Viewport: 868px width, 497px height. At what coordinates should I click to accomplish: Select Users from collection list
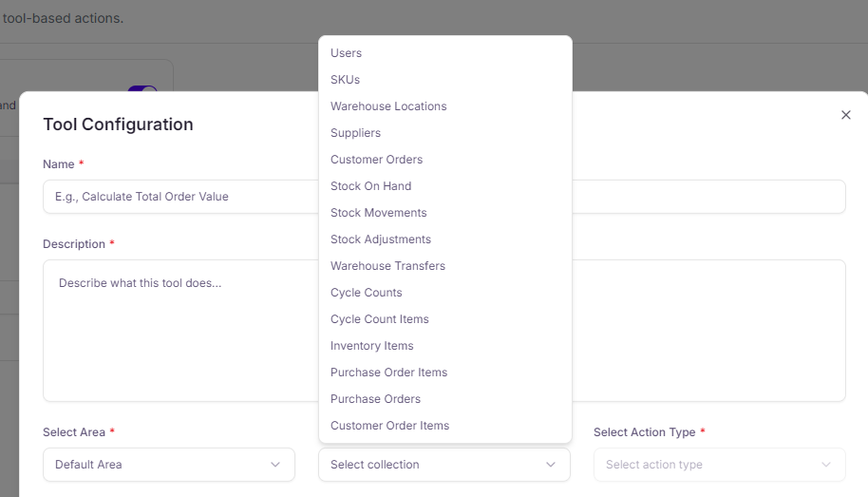point(347,53)
